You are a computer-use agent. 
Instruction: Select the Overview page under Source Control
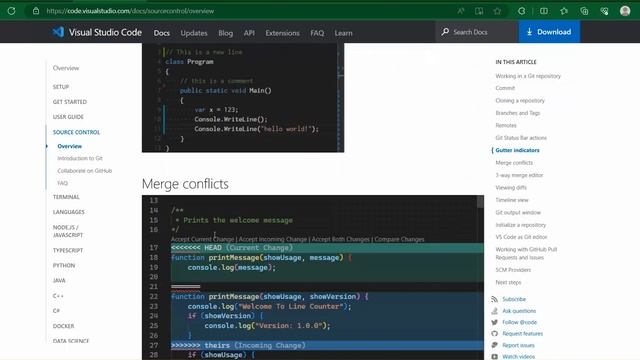(69, 146)
